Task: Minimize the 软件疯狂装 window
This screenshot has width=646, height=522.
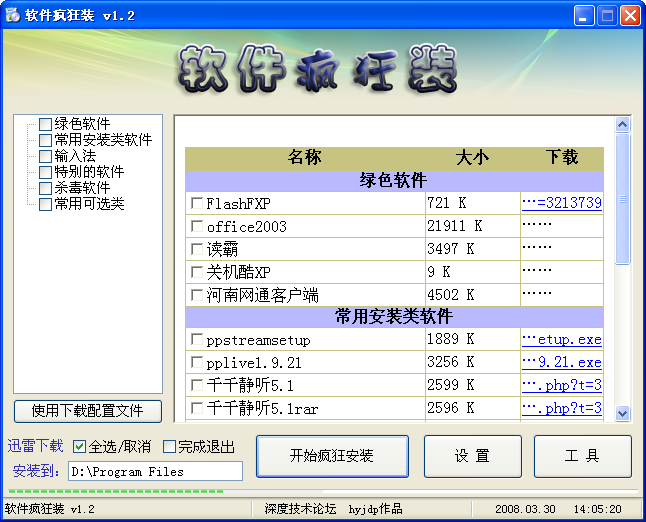Action: tap(584, 16)
